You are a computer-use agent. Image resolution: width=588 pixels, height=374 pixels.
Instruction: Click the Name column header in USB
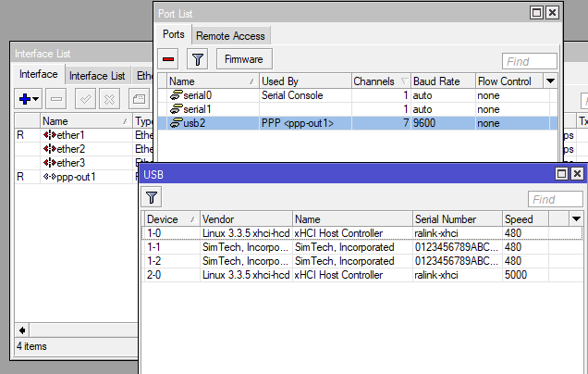click(352, 218)
